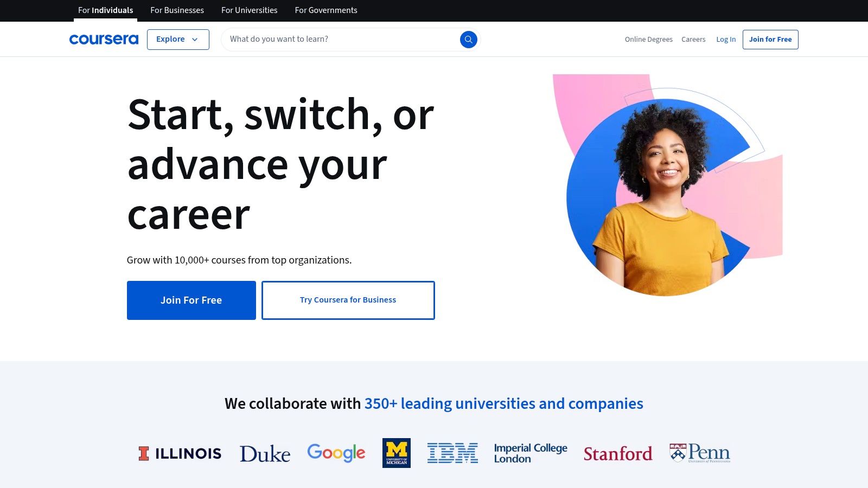Viewport: 868px width, 488px height.
Task: Open the IBM partner logo
Action: pyautogui.click(x=452, y=453)
